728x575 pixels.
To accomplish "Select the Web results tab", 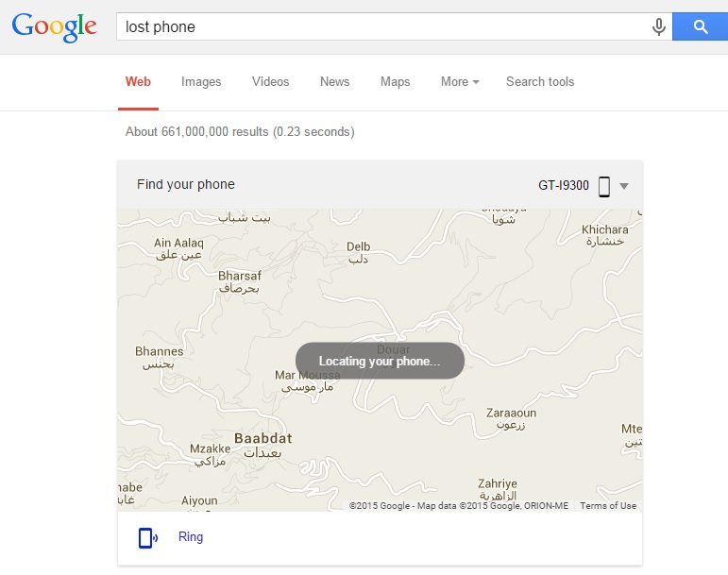I will coord(138,82).
